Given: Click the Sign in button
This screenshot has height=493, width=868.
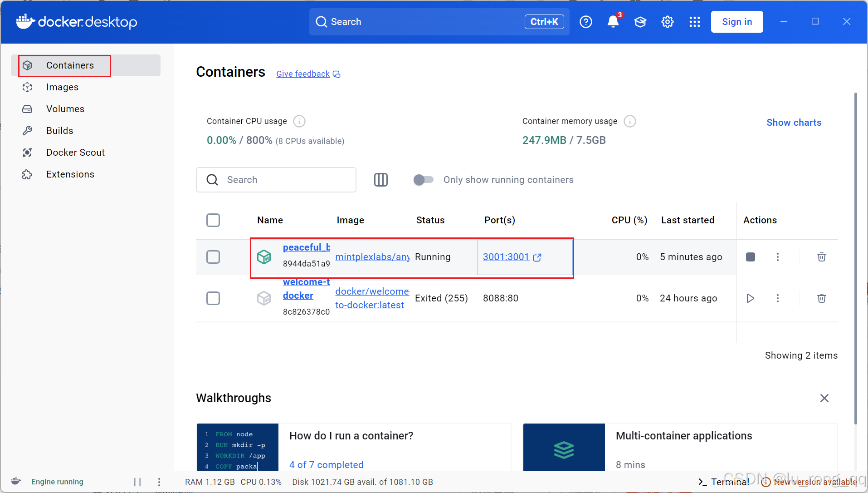Looking at the screenshot, I should pyautogui.click(x=737, y=22).
